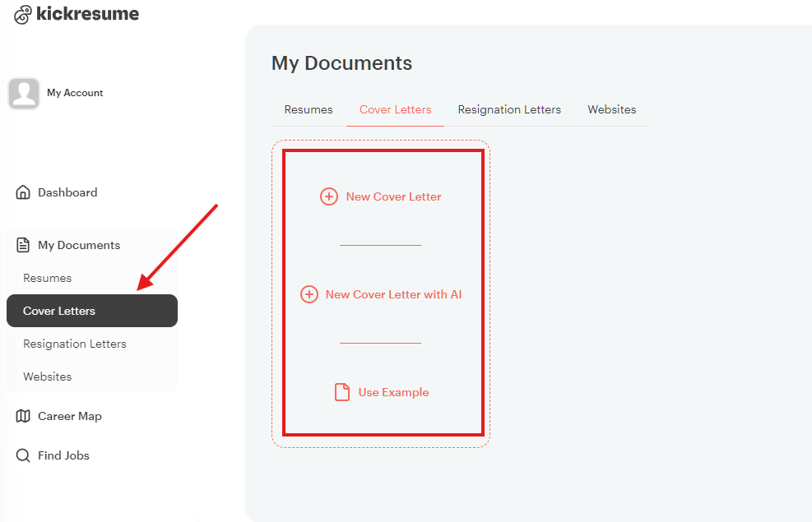This screenshot has height=522, width=812.
Task: Click plus icon beside New Cover Letter with AI
Action: click(309, 294)
